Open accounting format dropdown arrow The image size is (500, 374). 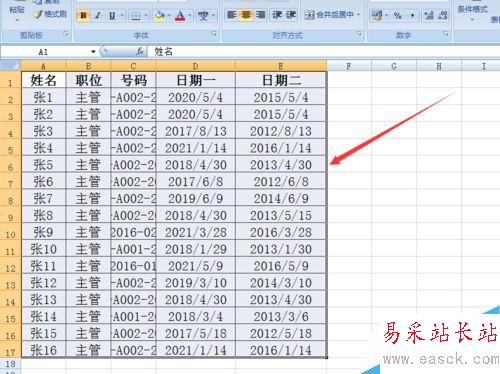coord(387,15)
